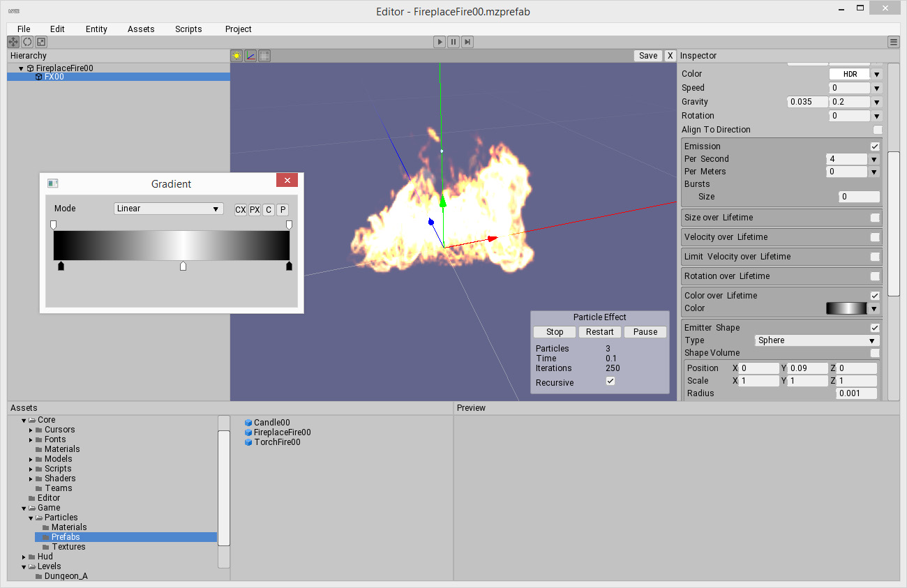Open the Scripts menu

[188, 29]
